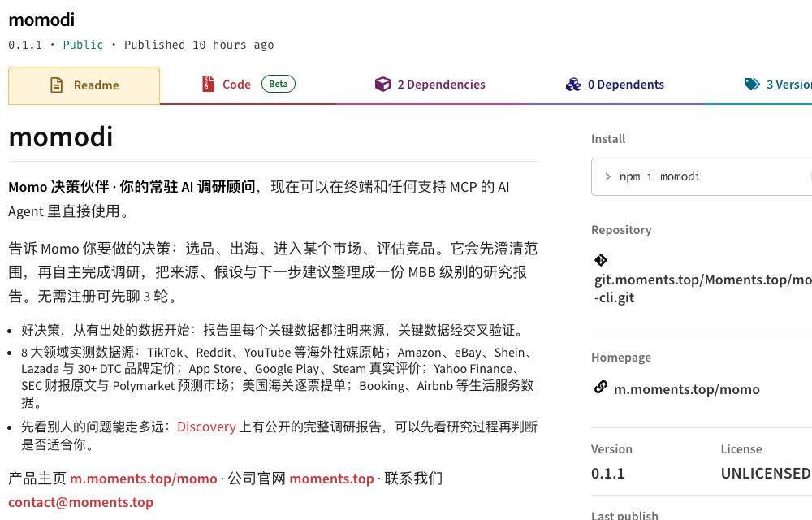Open the moments.top company site link
This screenshot has height=520, width=812.
point(331,479)
